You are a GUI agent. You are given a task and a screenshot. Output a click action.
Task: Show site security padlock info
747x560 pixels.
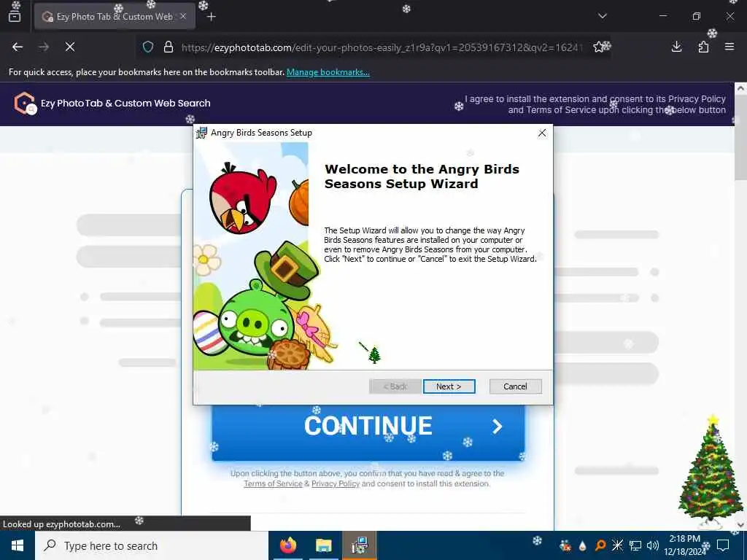click(x=169, y=47)
